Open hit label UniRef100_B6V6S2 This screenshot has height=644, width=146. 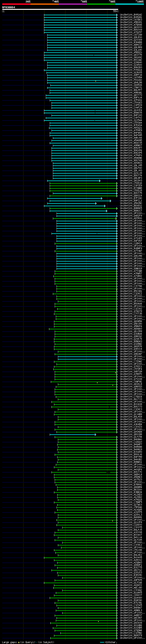click(x=131, y=206)
